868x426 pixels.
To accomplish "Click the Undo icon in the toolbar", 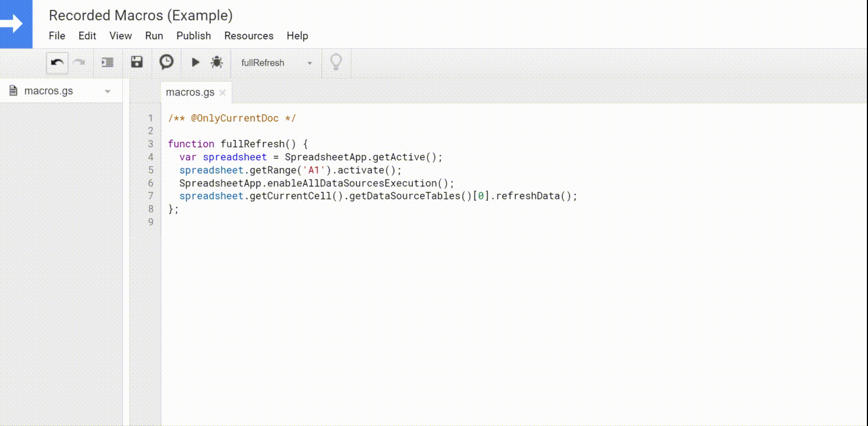I will point(57,62).
